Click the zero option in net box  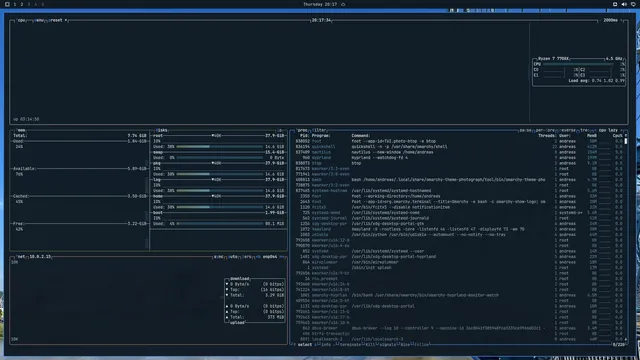pos(247,257)
